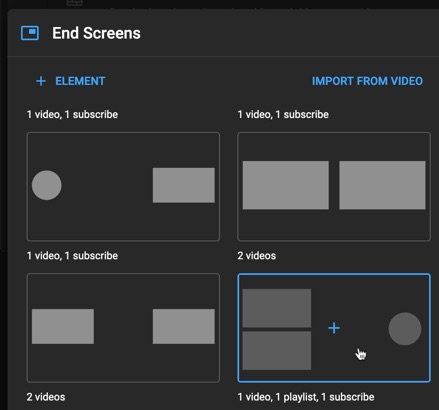The width and height of the screenshot is (439, 410).
Task: Click the right video placeholder in the bottom-left template
Action: click(x=184, y=326)
